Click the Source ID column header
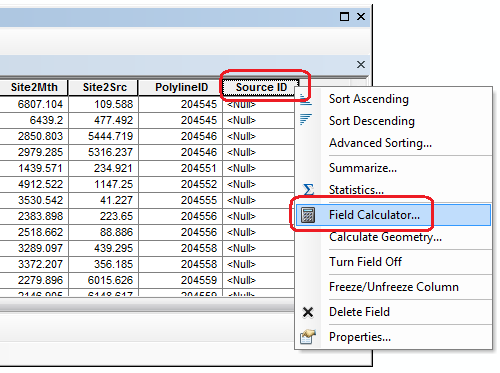 pyautogui.click(x=261, y=87)
